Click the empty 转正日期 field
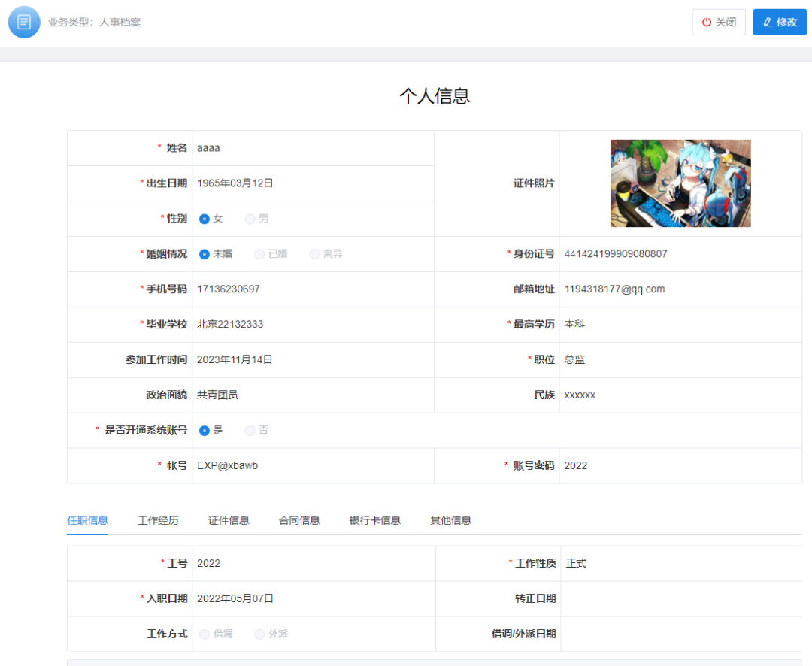This screenshot has height=666, width=812. 681,598
